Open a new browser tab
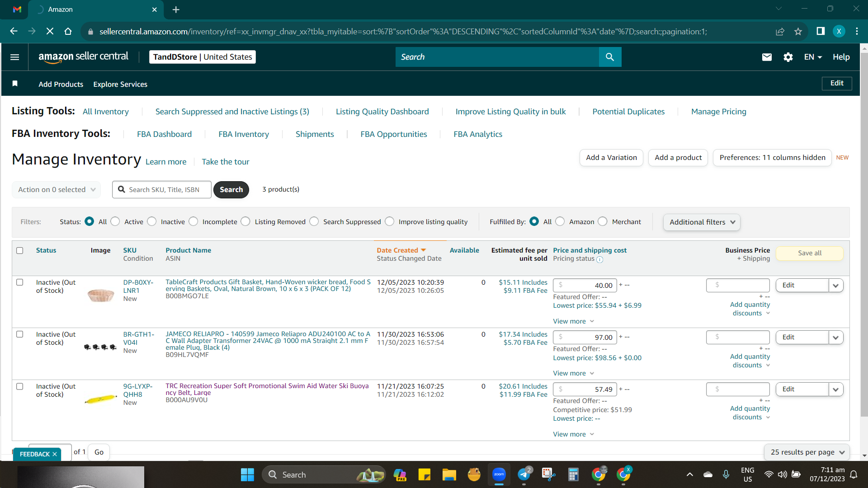This screenshot has width=868, height=488. [176, 9]
